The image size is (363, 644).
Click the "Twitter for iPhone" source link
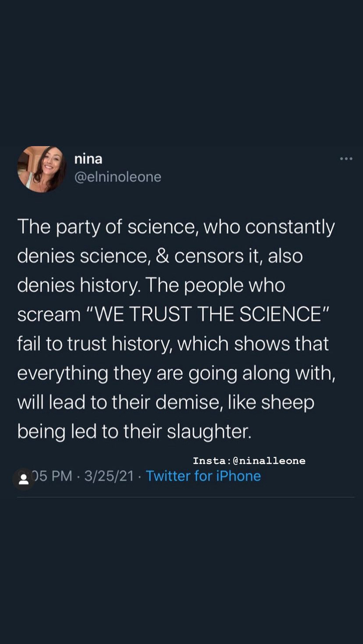[x=203, y=476]
